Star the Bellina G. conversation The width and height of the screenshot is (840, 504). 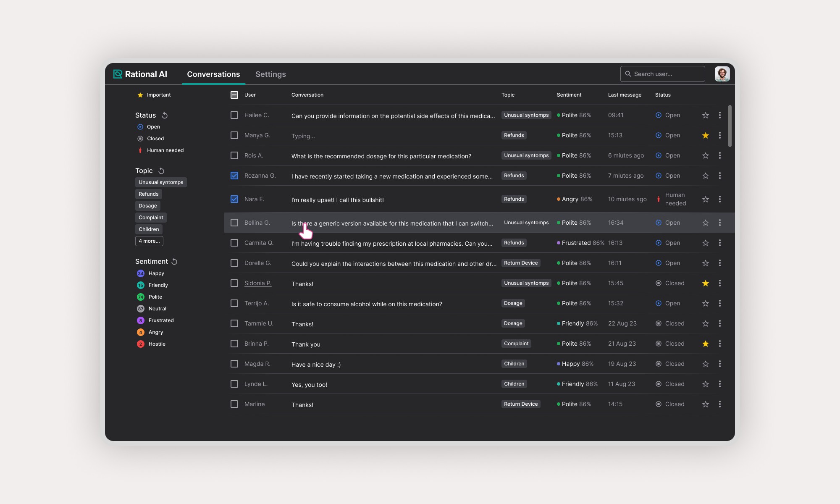coord(706,223)
